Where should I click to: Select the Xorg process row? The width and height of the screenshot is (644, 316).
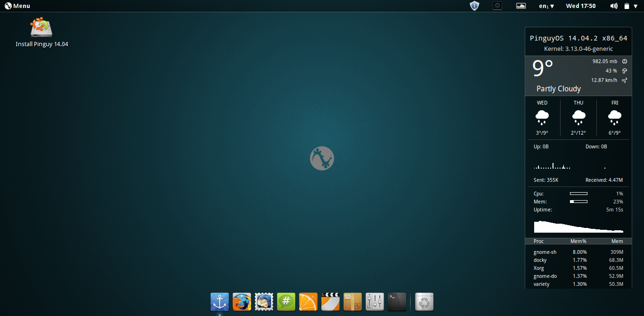tap(578, 268)
